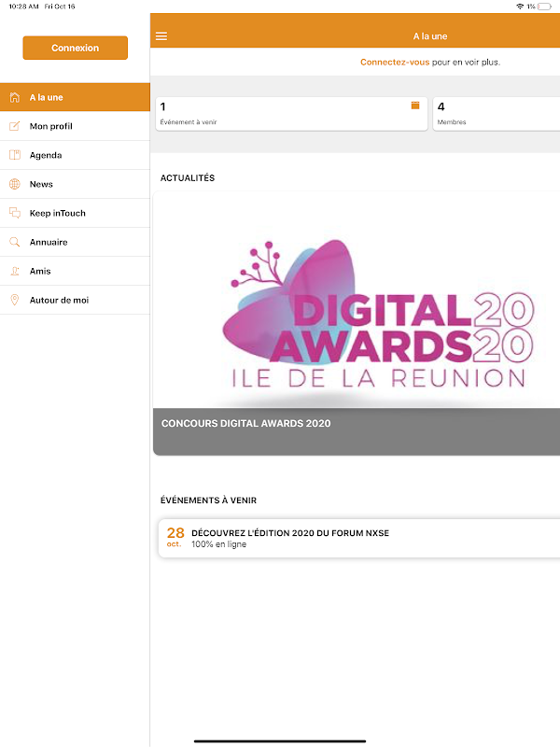The width and height of the screenshot is (560, 747).
Task: Tap the hamburger menu icon
Action: [x=161, y=36]
